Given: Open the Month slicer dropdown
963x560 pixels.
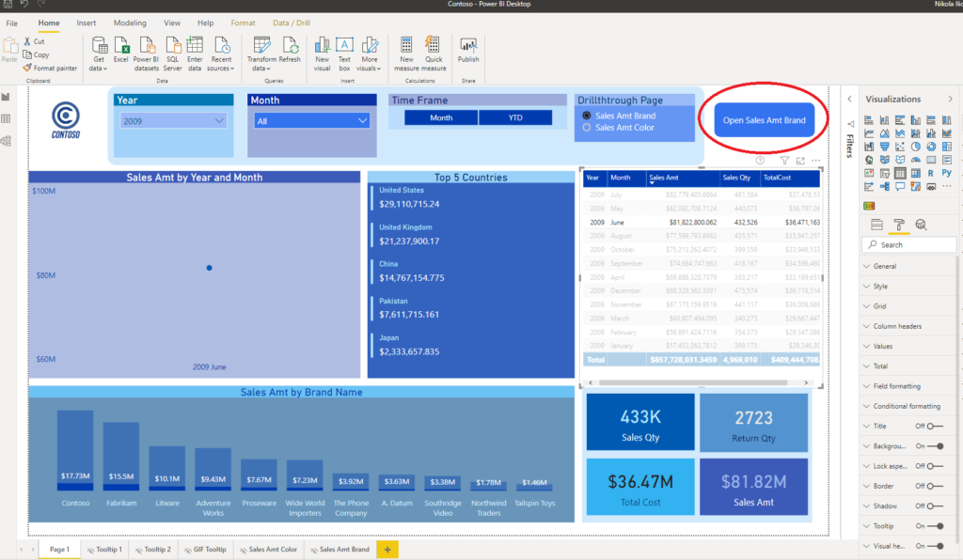Looking at the screenshot, I should [311, 121].
